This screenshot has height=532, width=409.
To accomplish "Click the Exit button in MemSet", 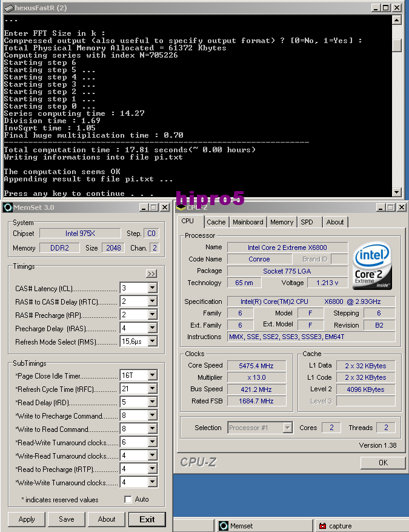I will (x=147, y=519).
